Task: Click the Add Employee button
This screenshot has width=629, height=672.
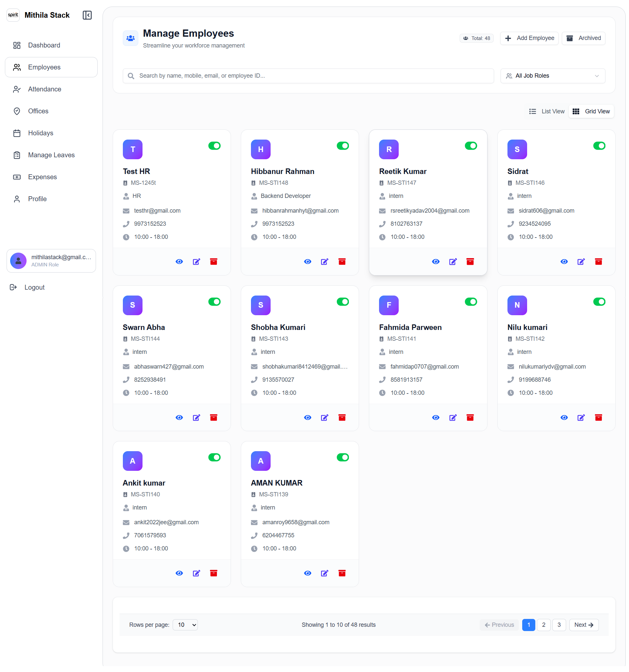Action: pyautogui.click(x=530, y=38)
